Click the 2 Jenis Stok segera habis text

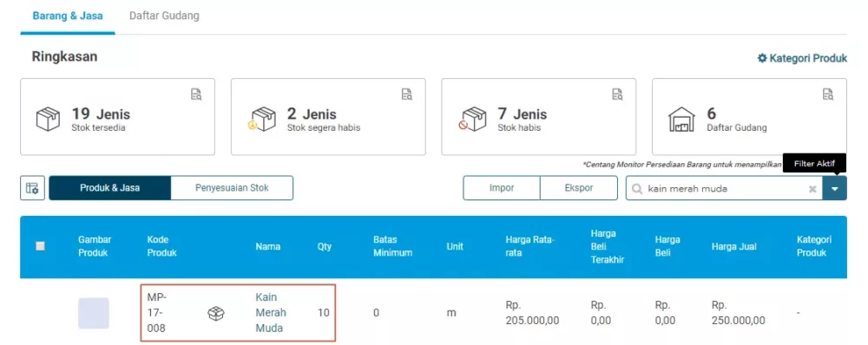pos(324,120)
